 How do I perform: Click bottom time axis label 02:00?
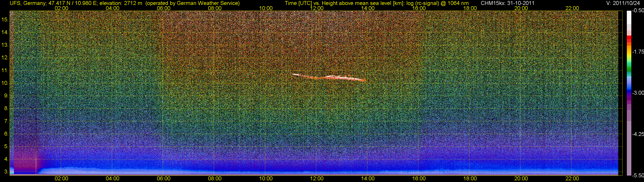pyautogui.click(x=61, y=179)
